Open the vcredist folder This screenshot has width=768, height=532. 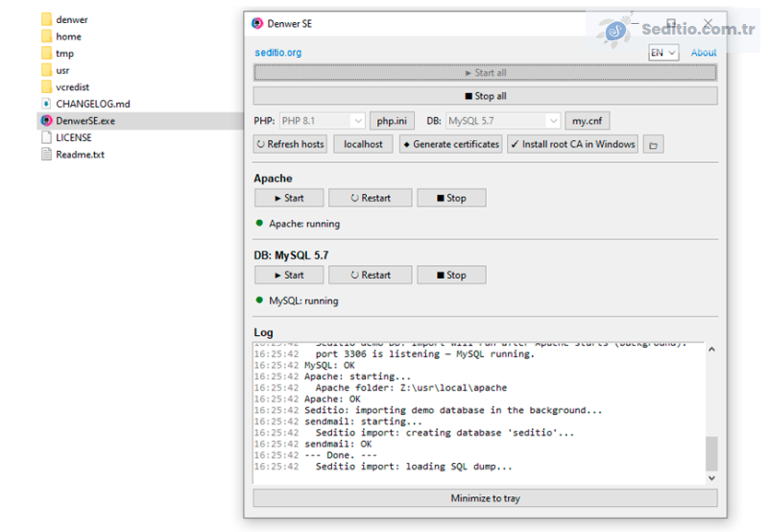(x=65, y=87)
